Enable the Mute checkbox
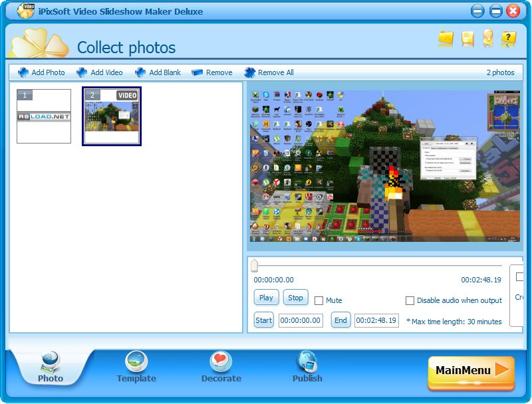This screenshot has width=532, height=404. 319,300
